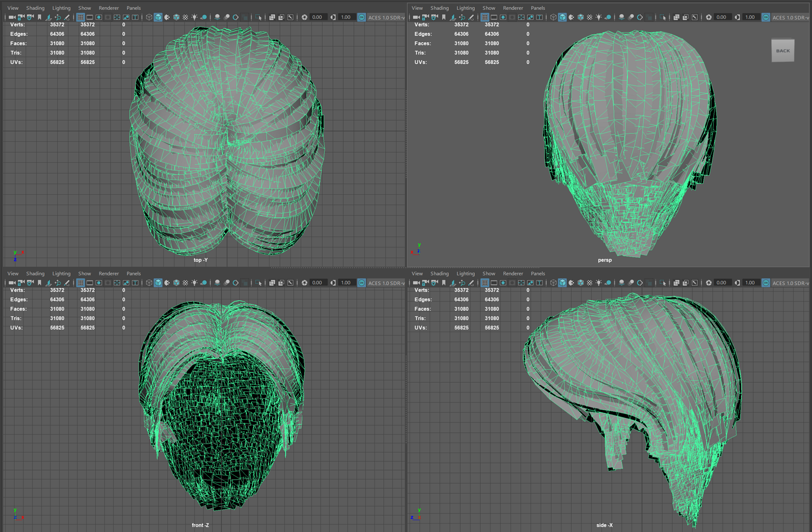
Task: Open the Renderer menu in the front -Z panel
Action: pos(109,274)
